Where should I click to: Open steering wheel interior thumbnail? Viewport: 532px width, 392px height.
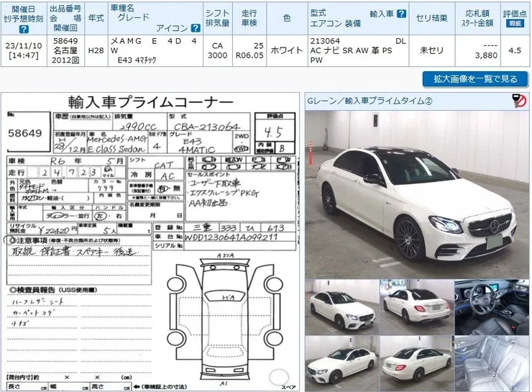click(x=492, y=308)
